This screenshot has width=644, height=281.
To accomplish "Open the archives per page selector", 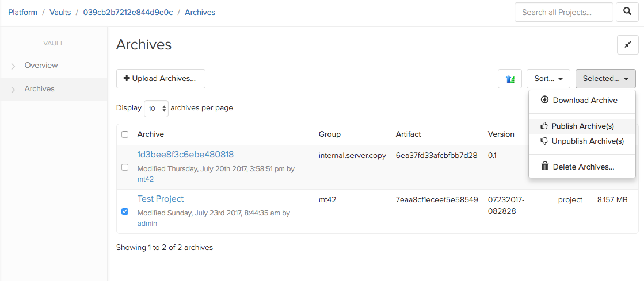I will pyautogui.click(x=156, y=108).
